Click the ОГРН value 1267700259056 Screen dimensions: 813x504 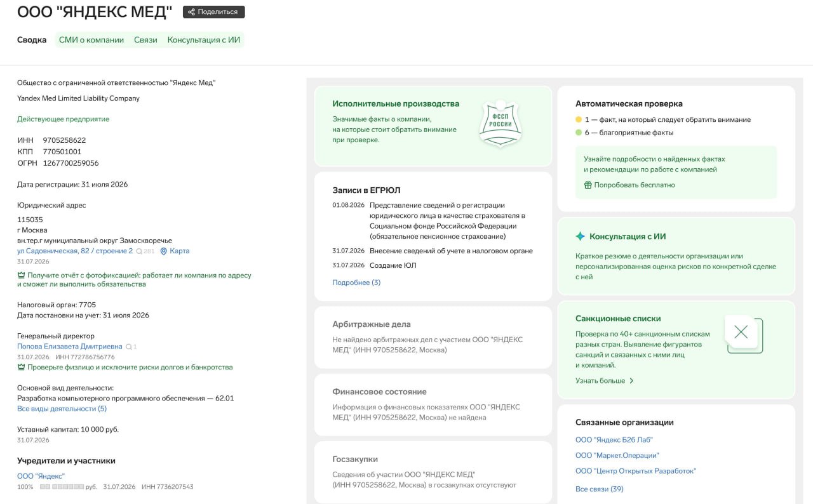tap(71, 163)
